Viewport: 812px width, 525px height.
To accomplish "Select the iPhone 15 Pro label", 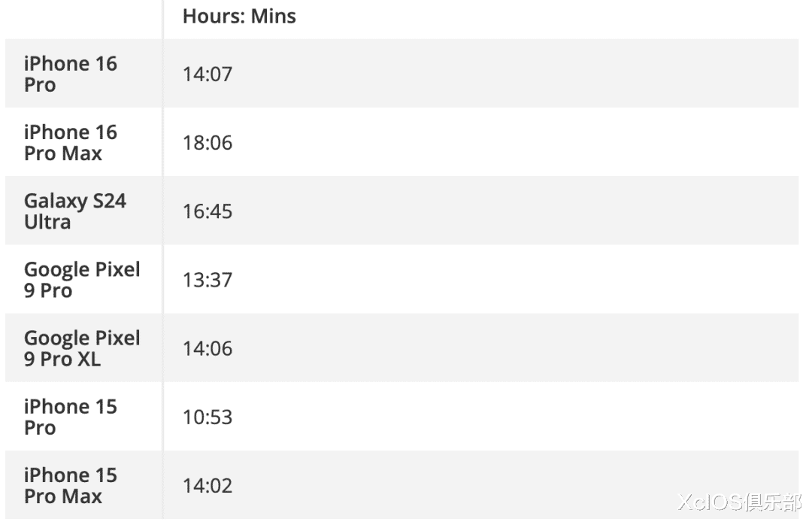I will click(x=70, y=416).
